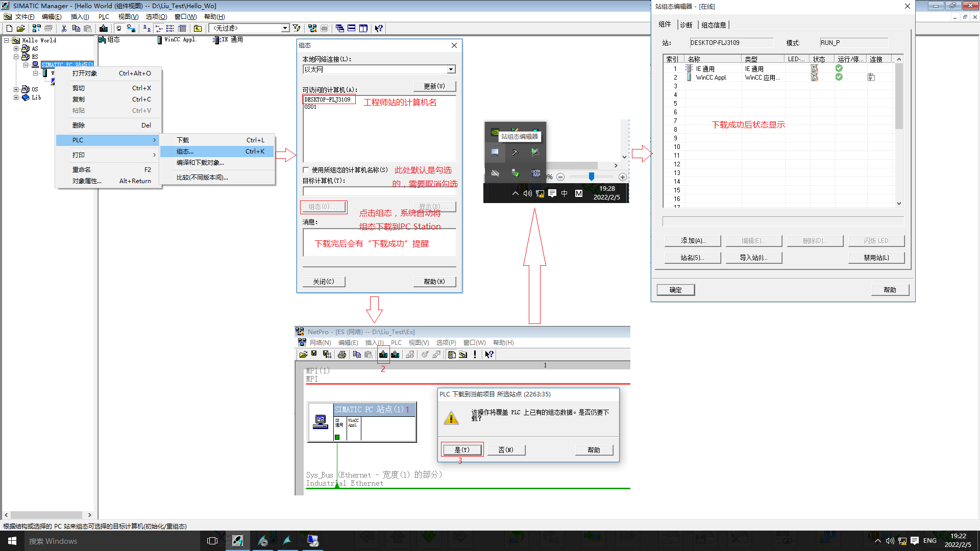Expand the OS tree node
Screen dimensions: 980x551
[16, 89]
